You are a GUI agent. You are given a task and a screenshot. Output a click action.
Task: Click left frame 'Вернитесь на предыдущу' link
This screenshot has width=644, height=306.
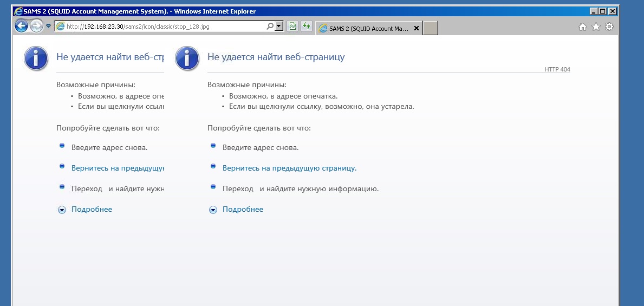pos(118,168)
